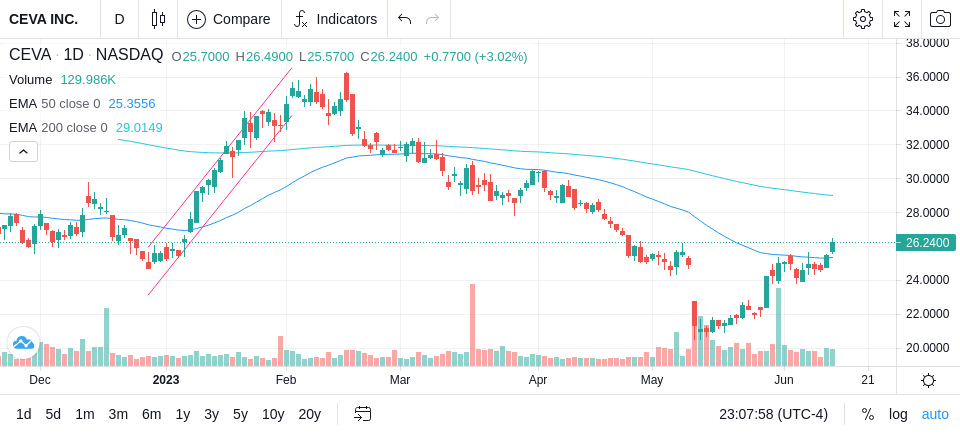Set range to 1y
The height and width of the screenshot is (433, 960).
click(x=182, y=415)
